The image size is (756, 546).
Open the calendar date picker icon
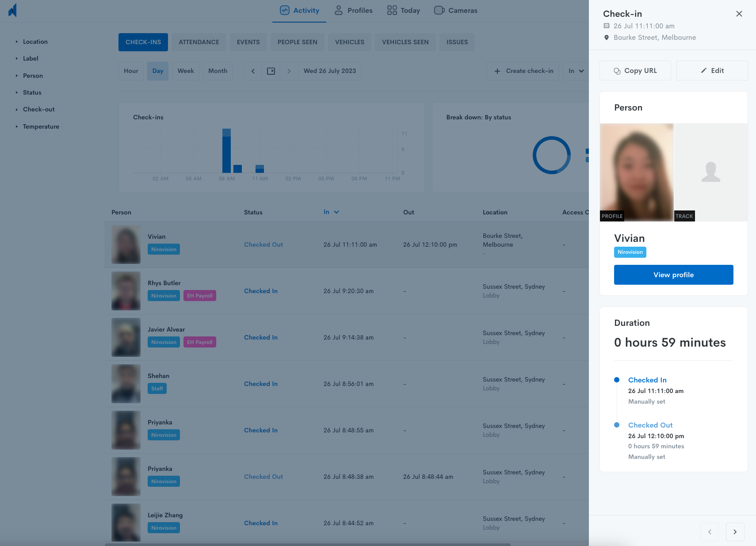point(271,71)
